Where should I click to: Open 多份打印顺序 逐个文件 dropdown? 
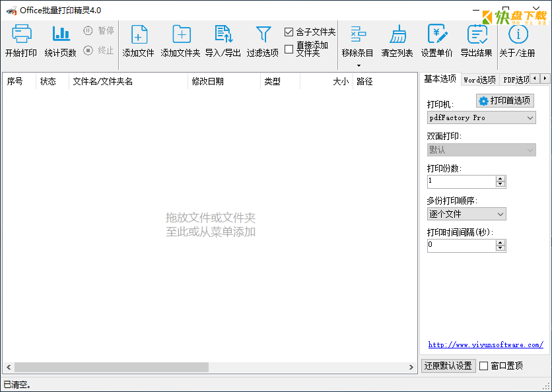466,214
